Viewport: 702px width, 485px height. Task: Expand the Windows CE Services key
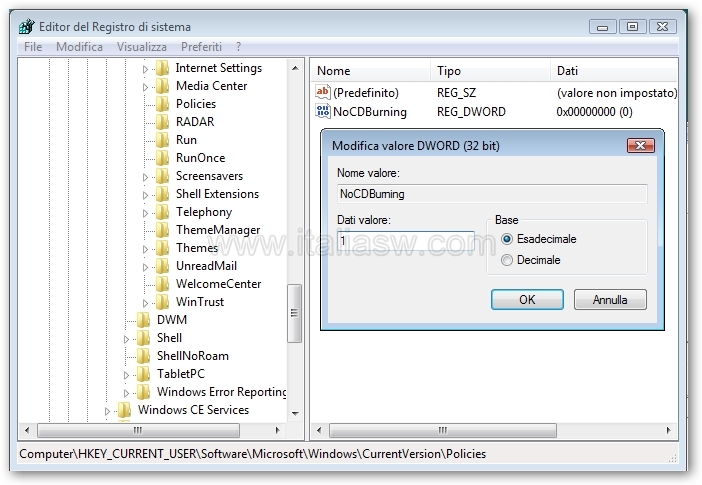pos(107,411)
